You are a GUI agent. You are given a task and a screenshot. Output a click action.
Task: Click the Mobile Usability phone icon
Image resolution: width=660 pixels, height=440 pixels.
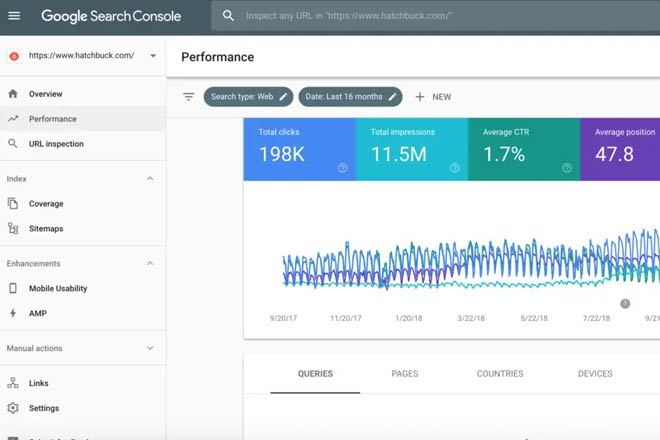point(13,288)
